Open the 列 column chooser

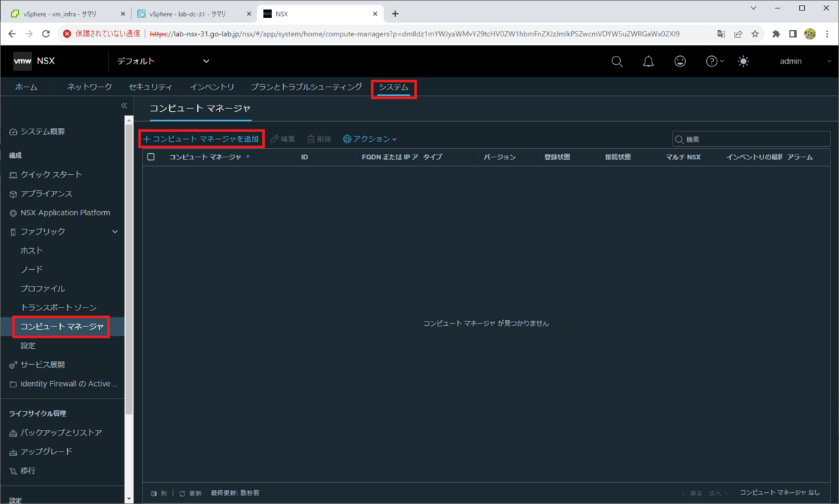coord(158,493)
